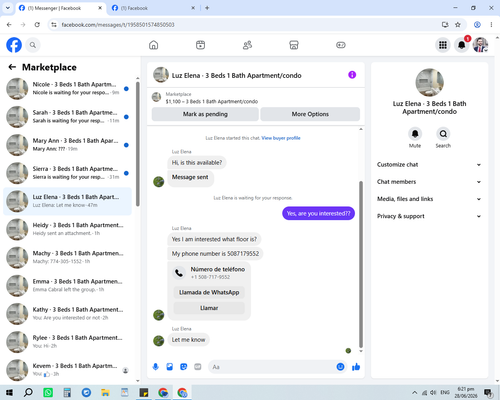Choose a GIF icon

pyautogui.click(x=198, y=367)
